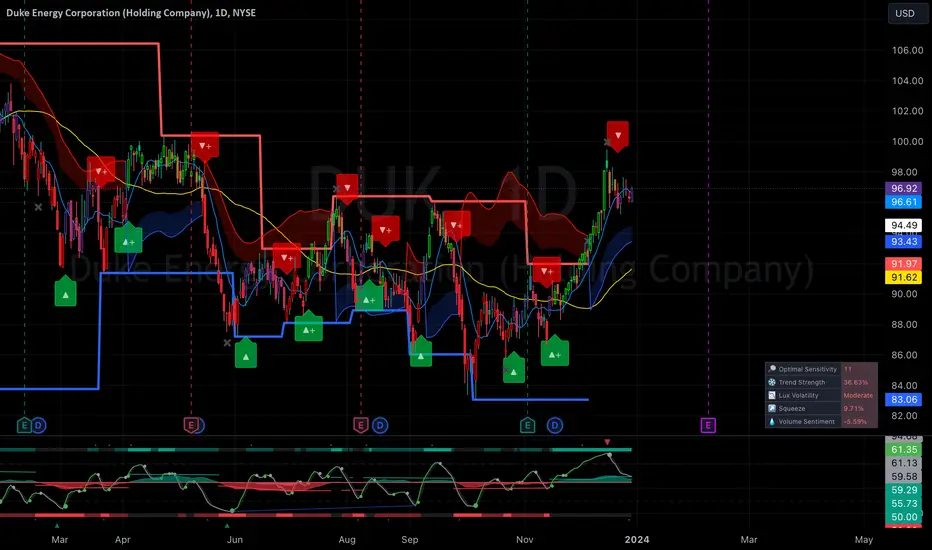The image size is (932, 550).
Task: Click the green buy+ signal in July
Action: [x=308, y=327]
